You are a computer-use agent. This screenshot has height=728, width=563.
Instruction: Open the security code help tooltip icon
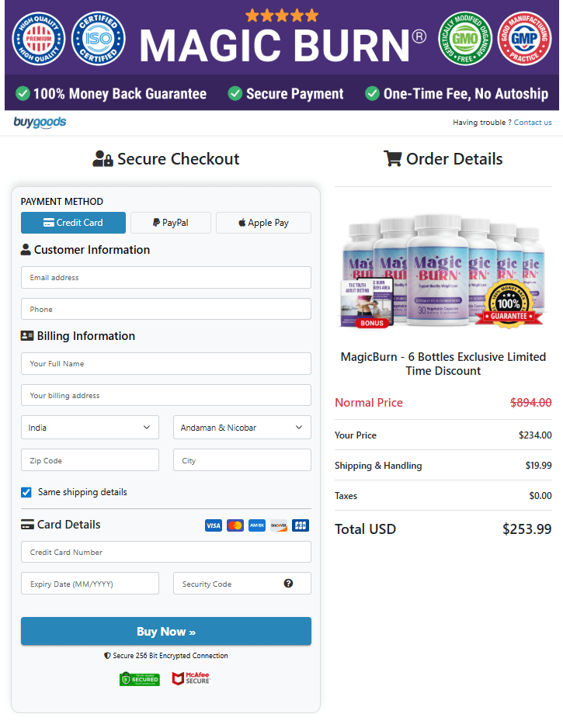pyautogui.click(x=289, y=583)
